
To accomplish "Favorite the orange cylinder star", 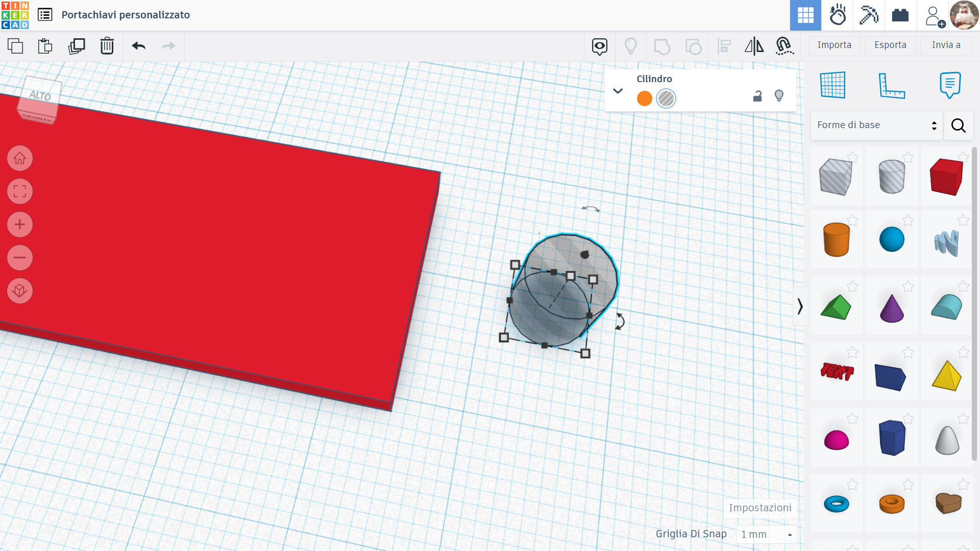I will coord(852,220).
